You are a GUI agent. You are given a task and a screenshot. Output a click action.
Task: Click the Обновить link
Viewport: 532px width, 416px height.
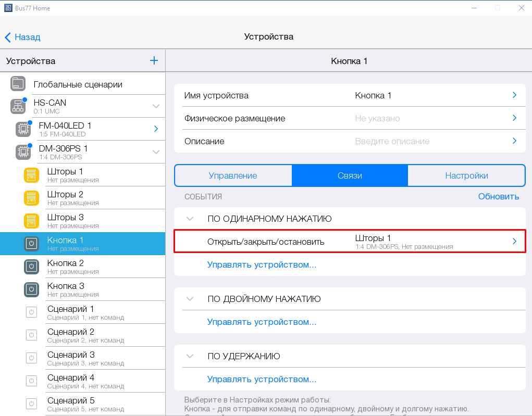pyautogui.click(x=499, y=196)
